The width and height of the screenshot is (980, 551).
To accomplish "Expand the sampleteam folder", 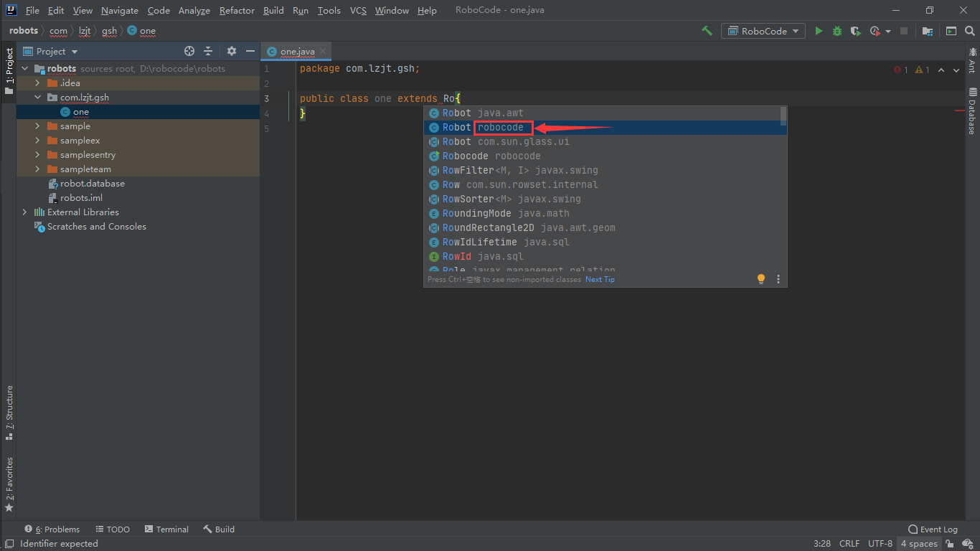I will (x=37, y=169).
